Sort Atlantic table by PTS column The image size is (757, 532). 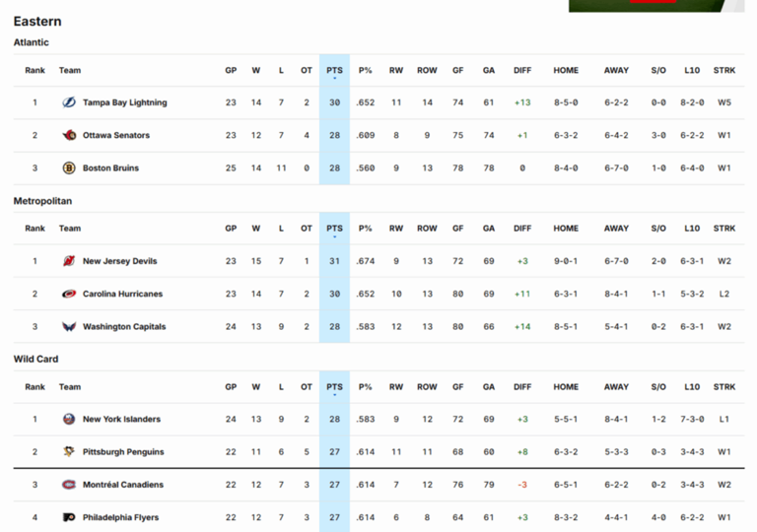coord(334,71)
